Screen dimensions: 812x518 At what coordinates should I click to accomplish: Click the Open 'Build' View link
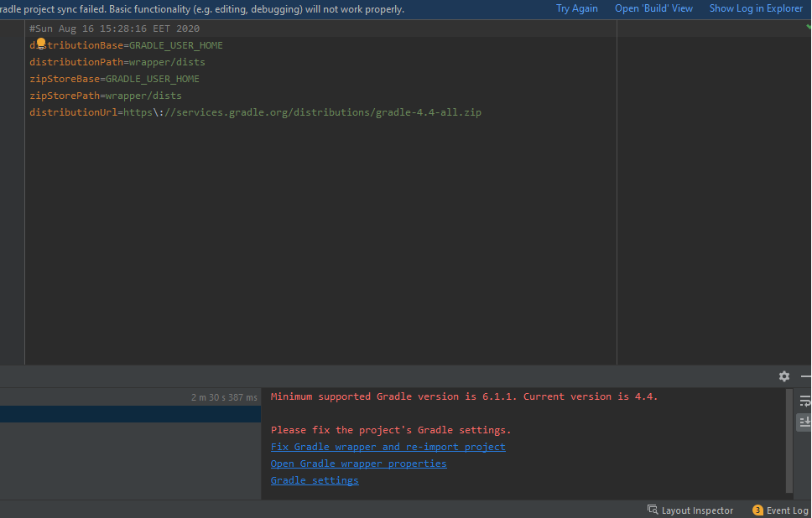(653, 8)
